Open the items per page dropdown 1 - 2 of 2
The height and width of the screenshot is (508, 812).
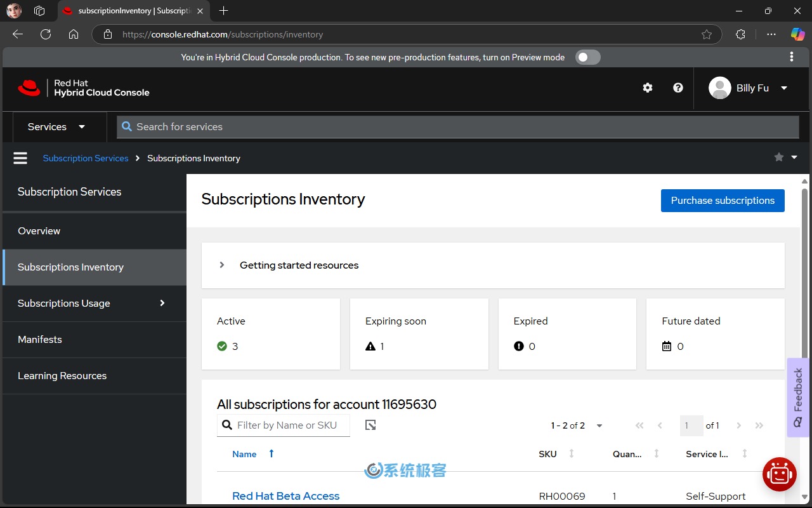(577, 425)
